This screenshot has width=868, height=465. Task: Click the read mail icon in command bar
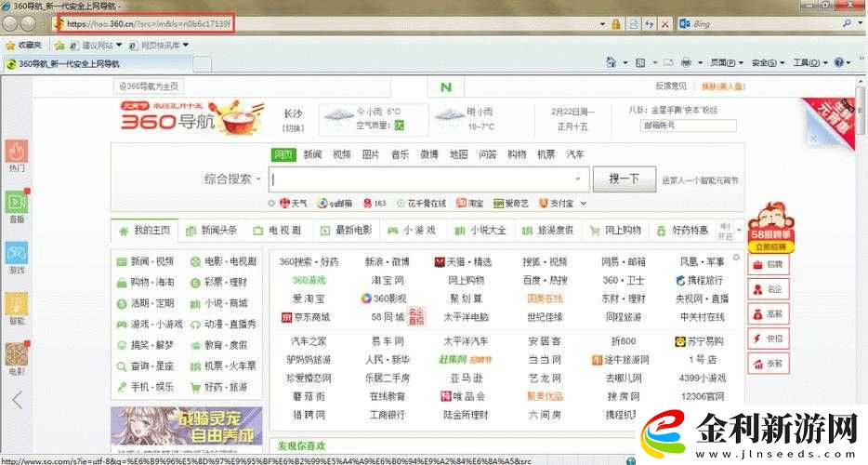point(668,62)
